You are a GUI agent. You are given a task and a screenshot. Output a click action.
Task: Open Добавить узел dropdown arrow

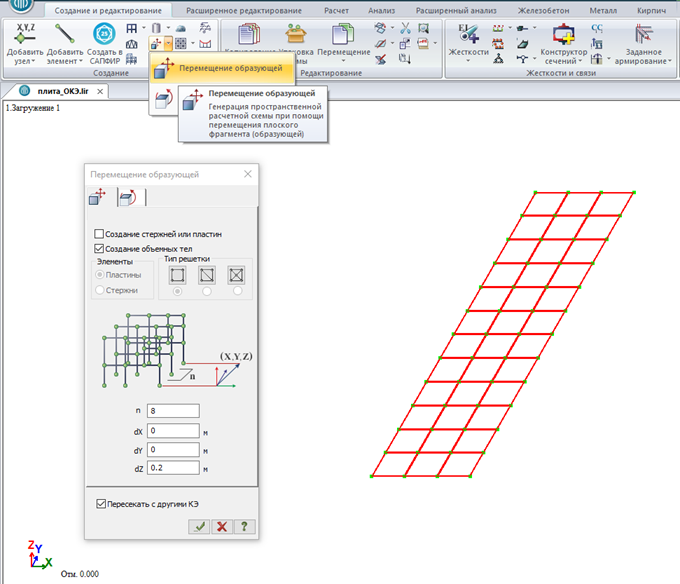click(33, 61)
